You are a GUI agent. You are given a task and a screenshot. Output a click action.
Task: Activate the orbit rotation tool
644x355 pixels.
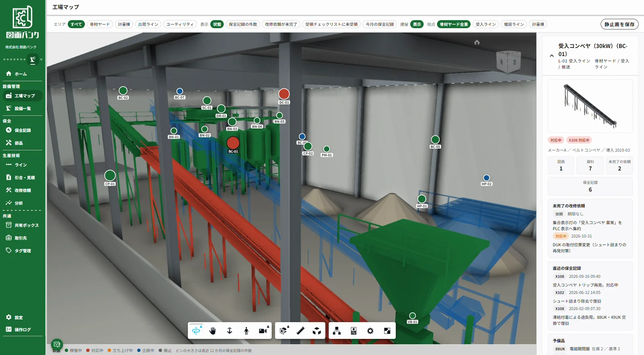[196, 331]
